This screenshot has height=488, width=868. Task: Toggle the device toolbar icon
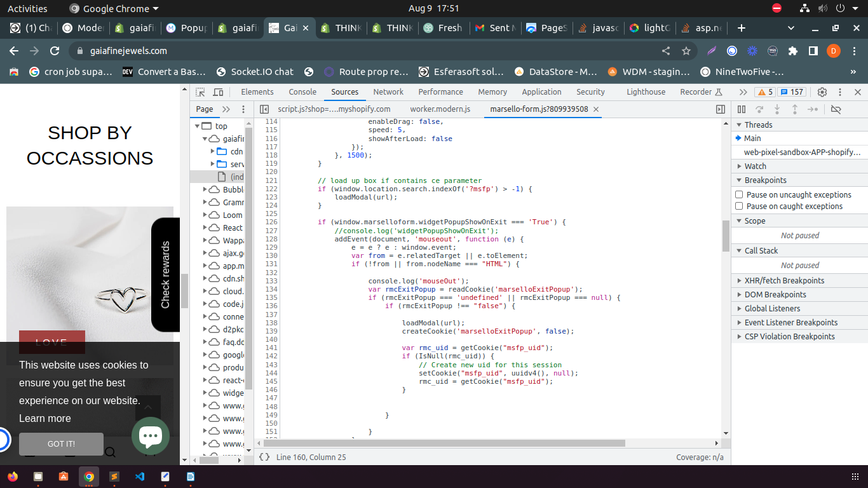coord(218,92)
